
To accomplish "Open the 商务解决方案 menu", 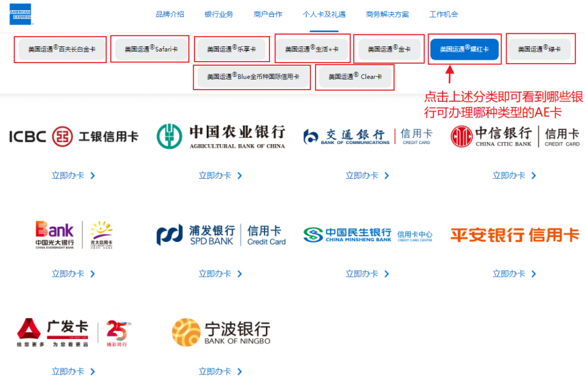I will (387, 14).
